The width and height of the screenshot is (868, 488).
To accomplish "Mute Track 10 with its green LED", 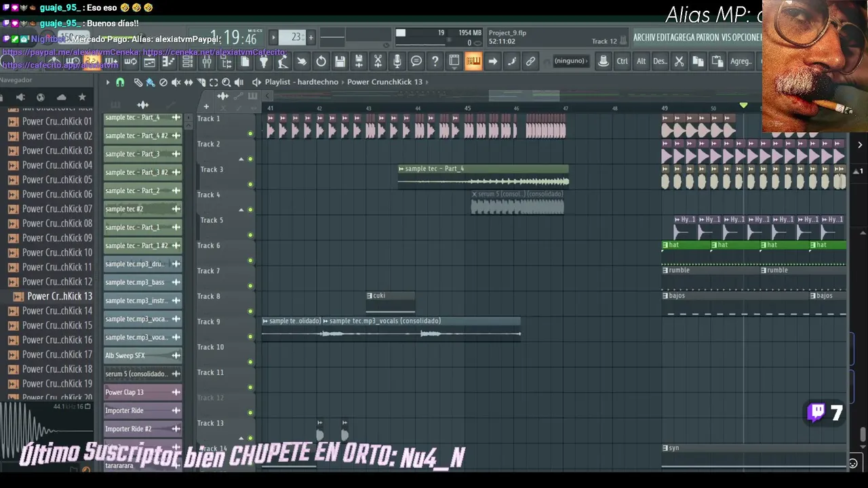I will click(250, 362).
